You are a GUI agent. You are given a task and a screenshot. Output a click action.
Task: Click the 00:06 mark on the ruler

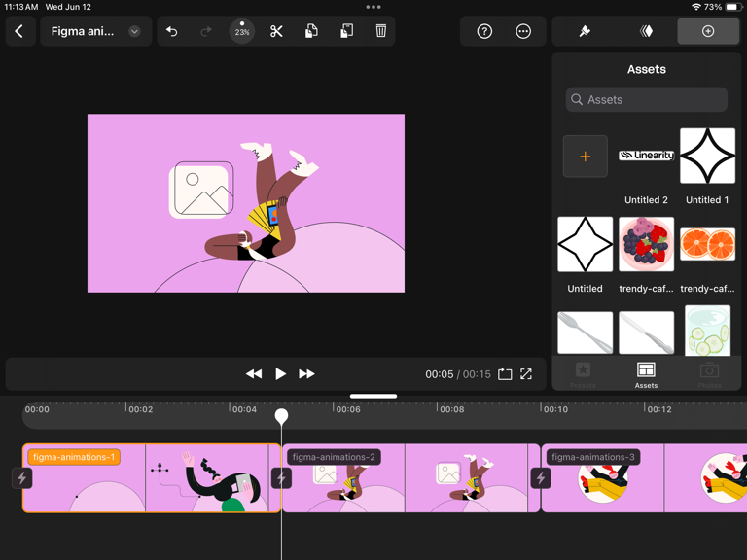coord(348,409)
